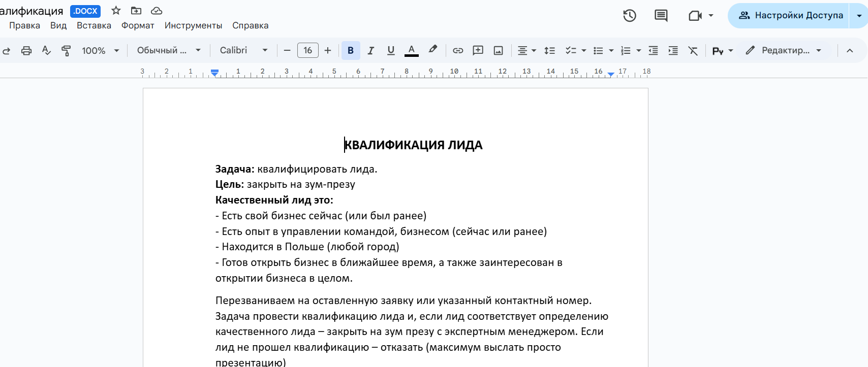868x367 pixels.
Task: Open the Формат menu
Action: coord(138,25)
